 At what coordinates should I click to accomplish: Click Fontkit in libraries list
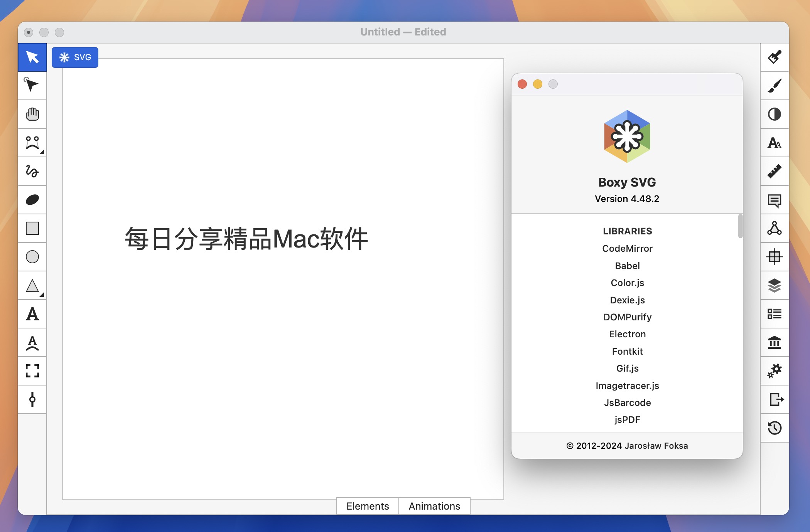point(627,352)
